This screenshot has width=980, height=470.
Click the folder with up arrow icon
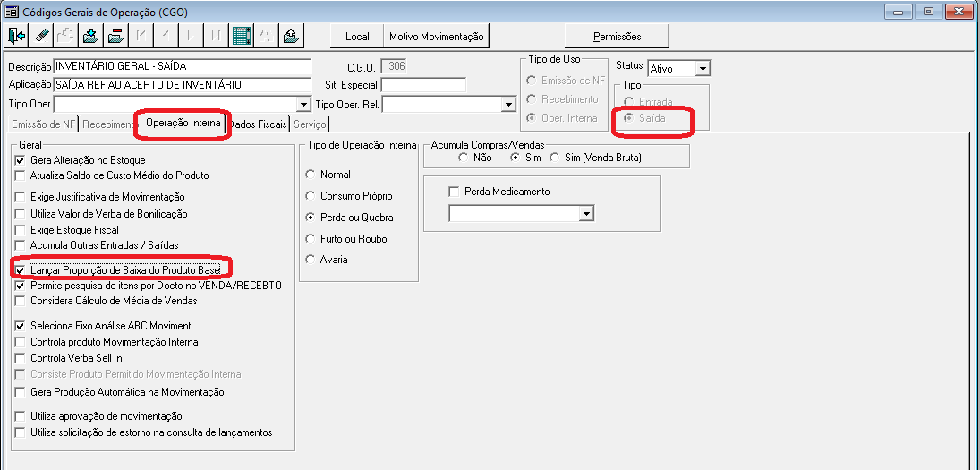[289, 36]
